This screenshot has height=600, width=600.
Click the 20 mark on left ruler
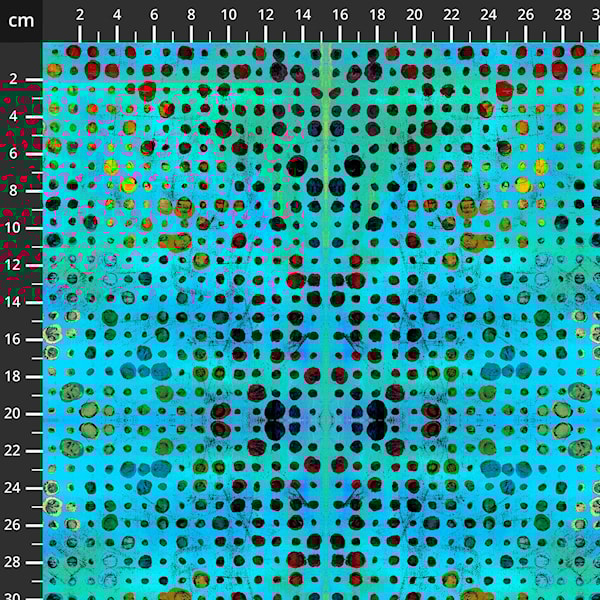13,413
